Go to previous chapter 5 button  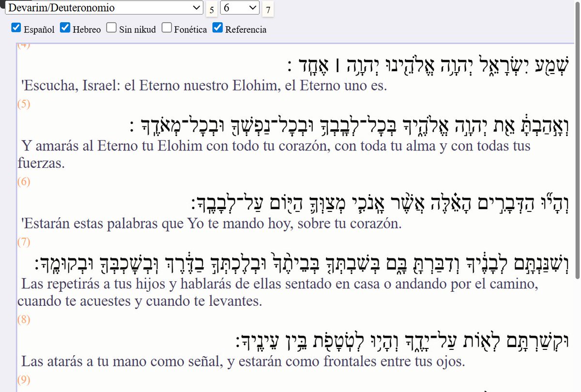coord(212,9)
